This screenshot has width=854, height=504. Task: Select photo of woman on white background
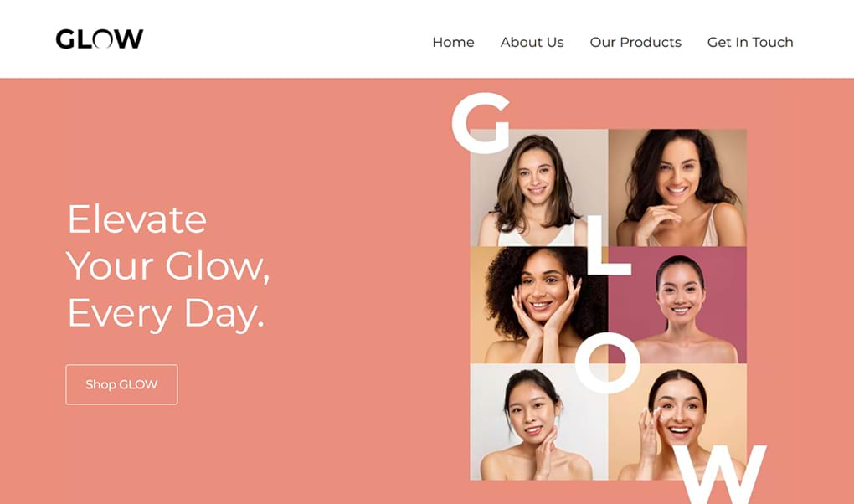pos(539,422)
